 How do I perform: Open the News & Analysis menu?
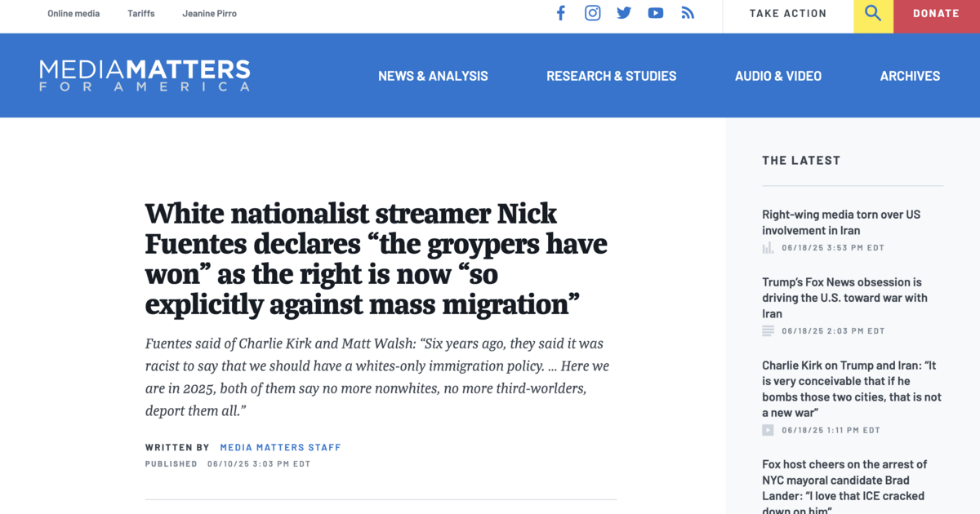click(x=433, y=76)
